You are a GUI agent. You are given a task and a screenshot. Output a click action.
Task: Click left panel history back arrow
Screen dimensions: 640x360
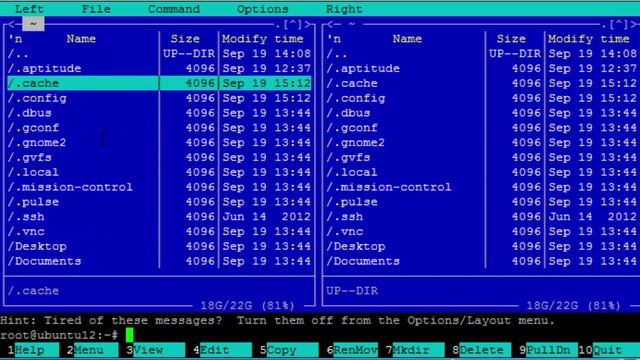11,24
